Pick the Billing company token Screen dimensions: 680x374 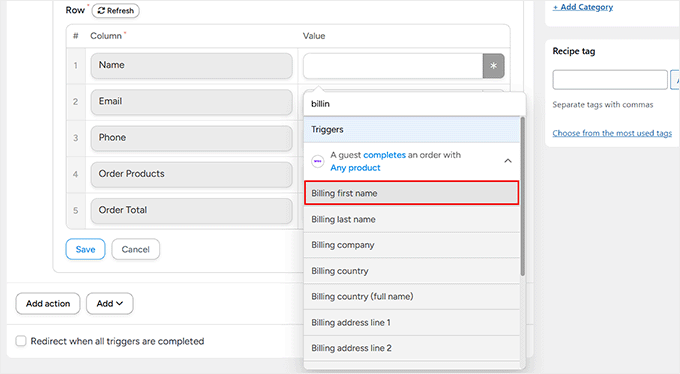[412, 245]
